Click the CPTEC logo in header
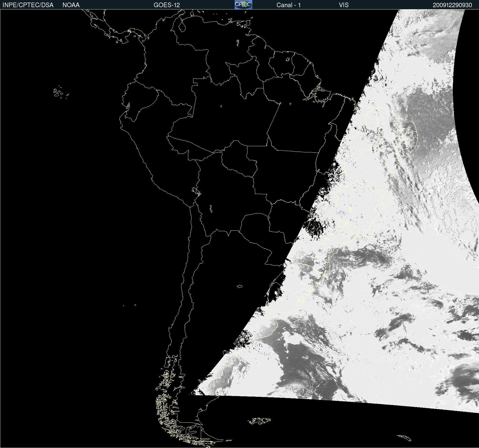This screenshot has width=479, height=448. (243, 5)
